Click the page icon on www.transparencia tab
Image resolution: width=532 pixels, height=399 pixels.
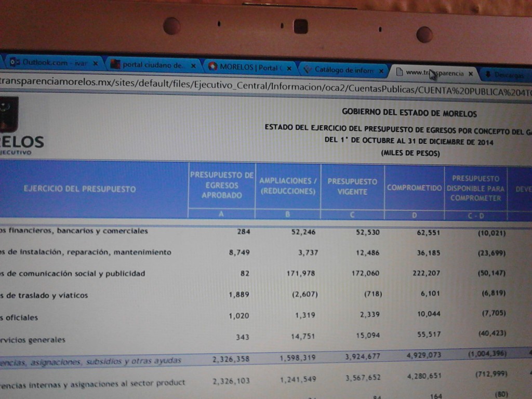399,72
